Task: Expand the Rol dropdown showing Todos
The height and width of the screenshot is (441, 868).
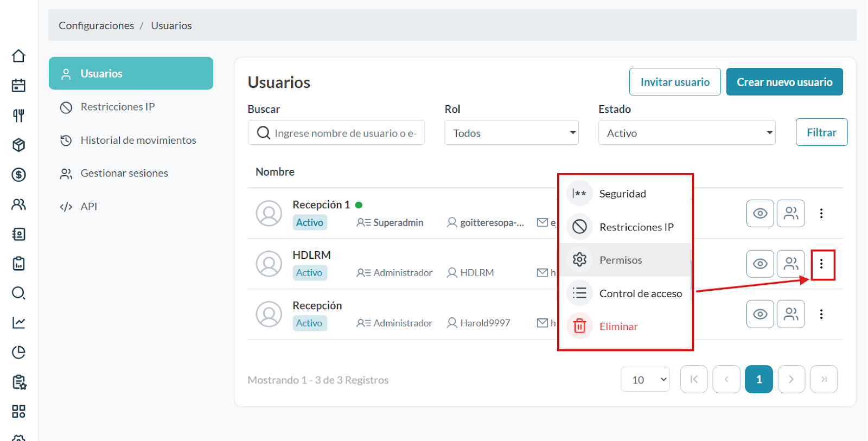Action: point(511,133)
